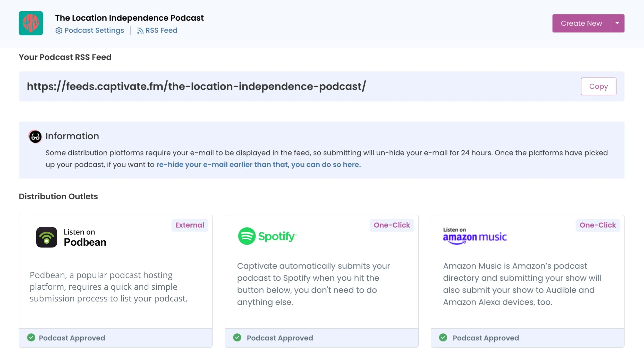Expand the Create New dropdown arrow
The image size is (644, 362).
pos(617,23)
